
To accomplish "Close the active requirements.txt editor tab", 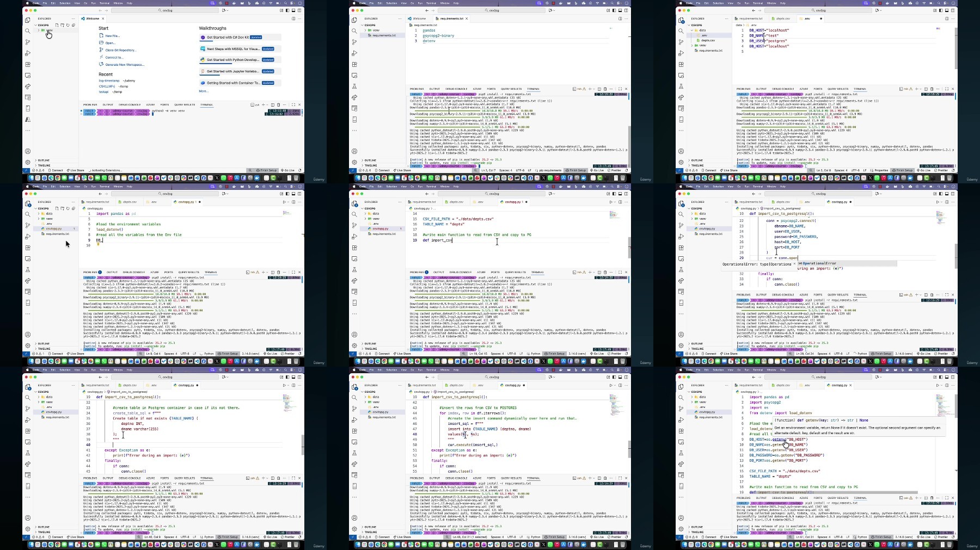I will click(x=467, y=18).
